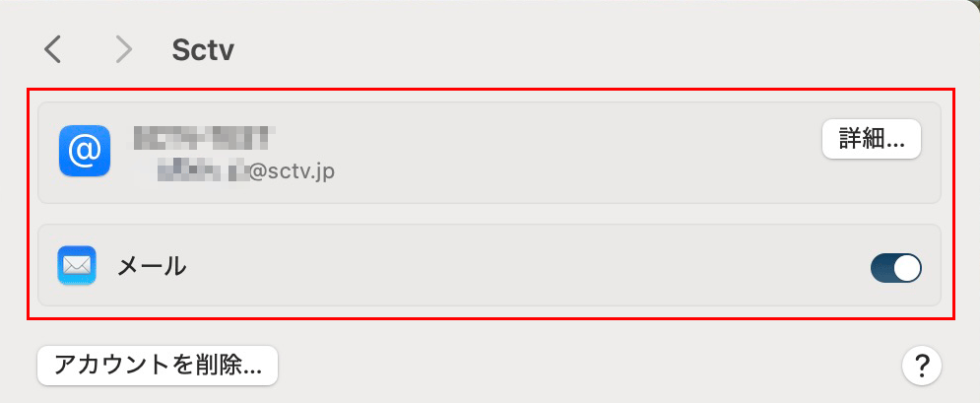
Task: Open help with the question mark button
Action: coord(921,365)
